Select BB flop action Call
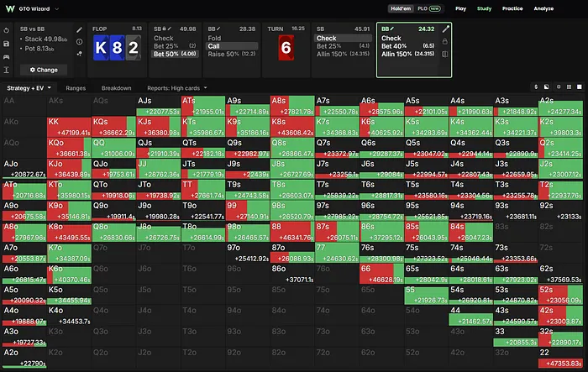 pos(232,46)
